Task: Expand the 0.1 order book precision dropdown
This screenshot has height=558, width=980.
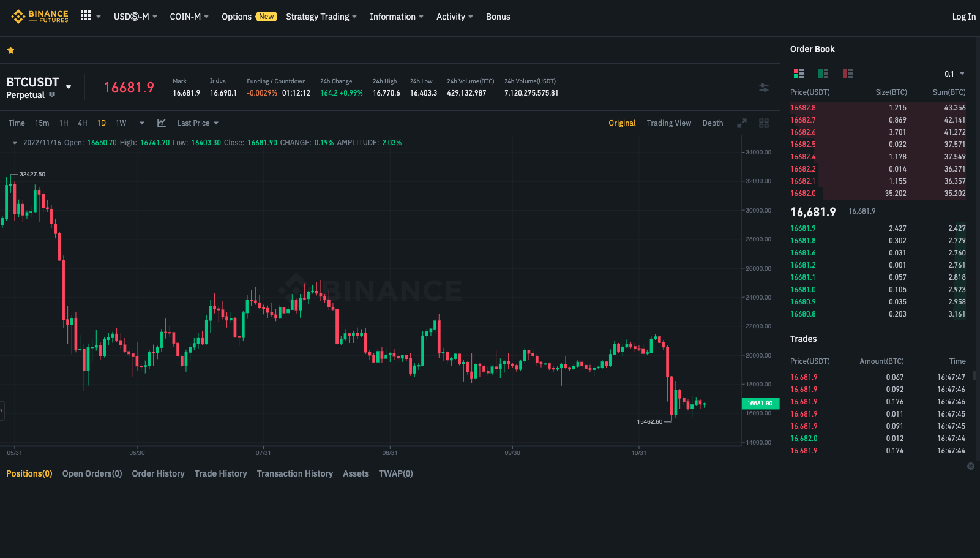Action: click(x=954, y=74)
